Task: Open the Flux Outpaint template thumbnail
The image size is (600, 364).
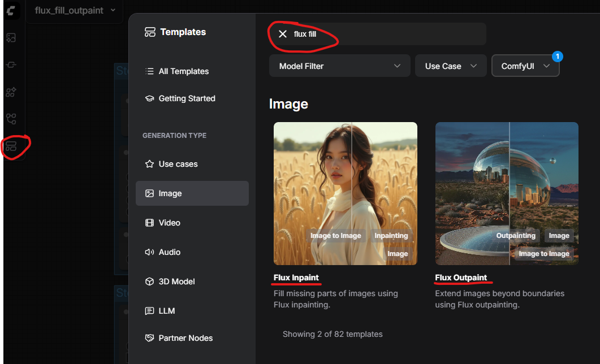Action: click(507, 193)
